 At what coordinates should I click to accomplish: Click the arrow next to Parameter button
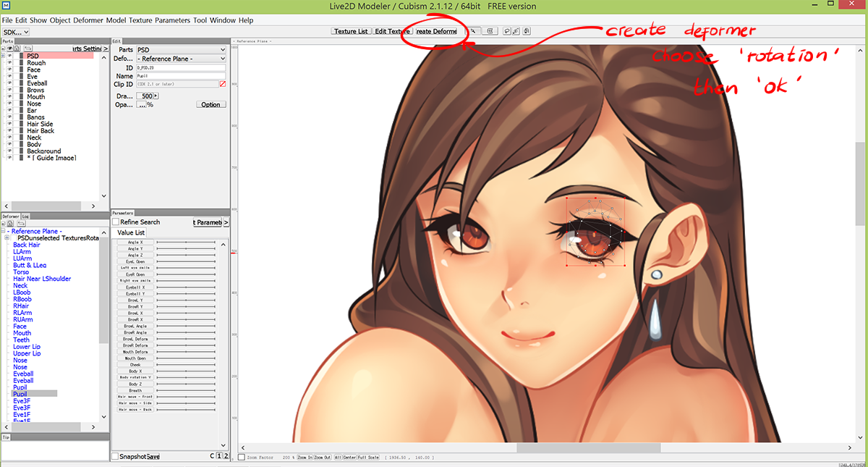click(x=226, y=222)
